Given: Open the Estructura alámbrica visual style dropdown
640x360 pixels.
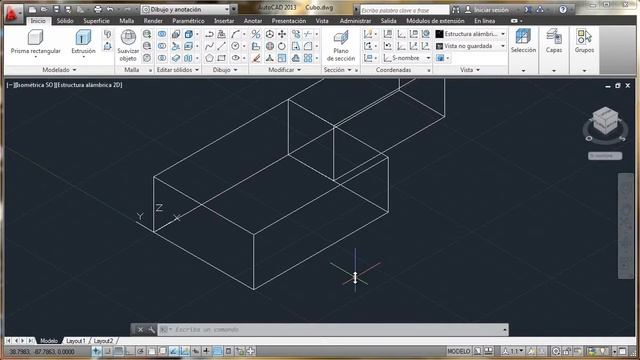Looking at the screenshot, I should point(471,34).
